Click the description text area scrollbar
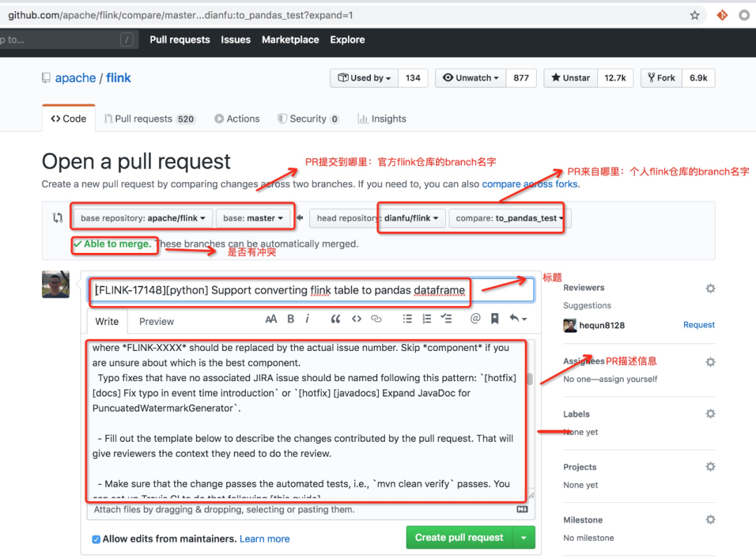 click(x=530, y=379)
